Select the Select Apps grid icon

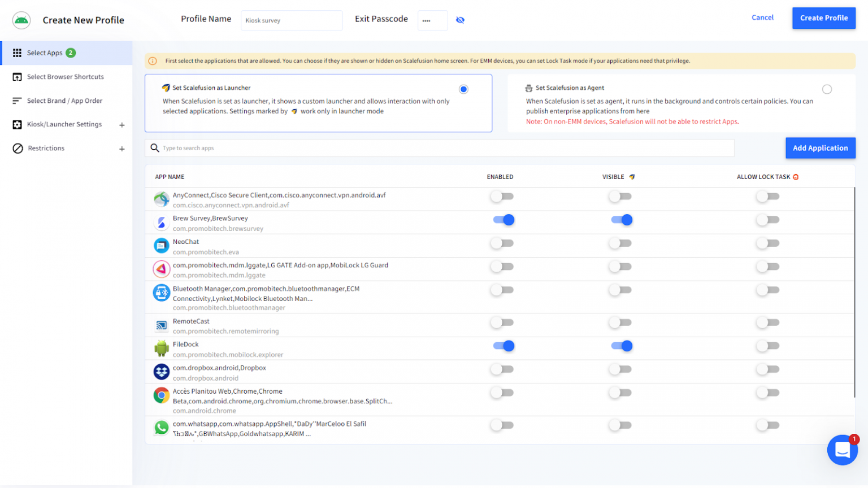(x=16, y=53)
